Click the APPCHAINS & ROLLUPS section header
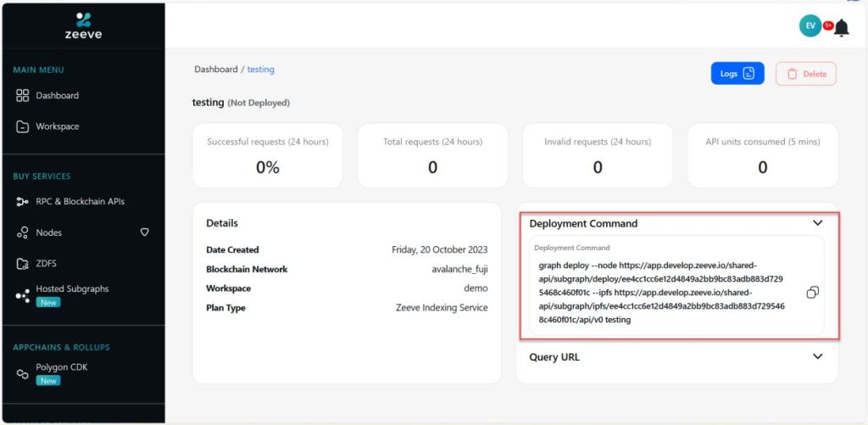Screen dimensions: 868x425 (x=61, y=348)
